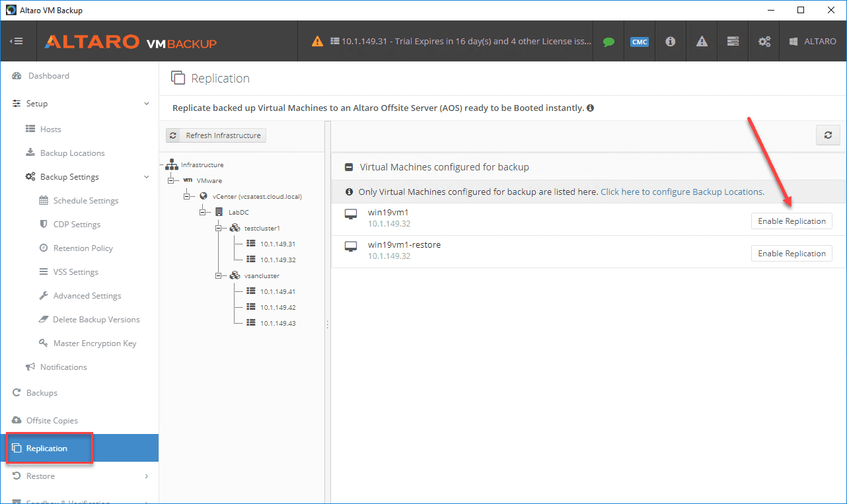Click the configure Backup Locations link
The image size is (847, 504).
coord(682,192)
